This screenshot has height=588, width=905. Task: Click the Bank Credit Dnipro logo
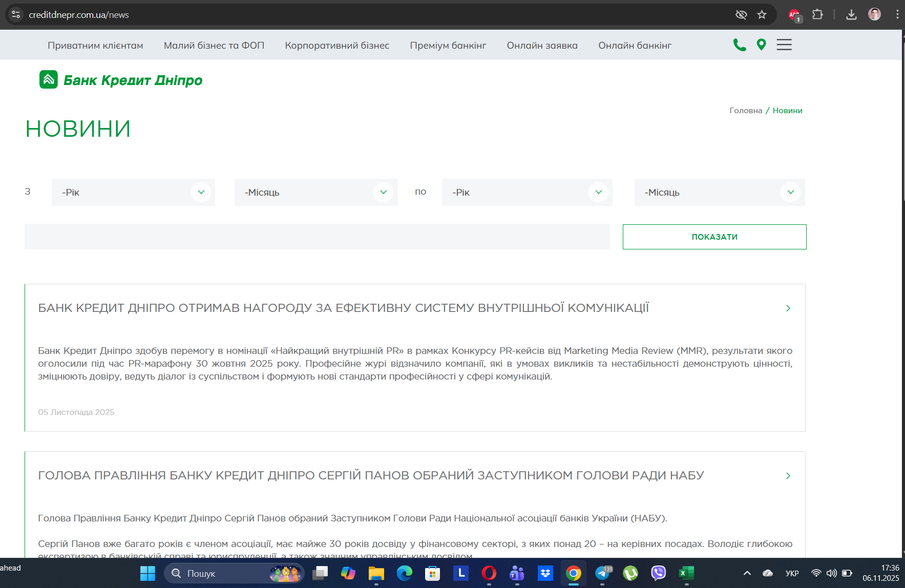[121, 80]
